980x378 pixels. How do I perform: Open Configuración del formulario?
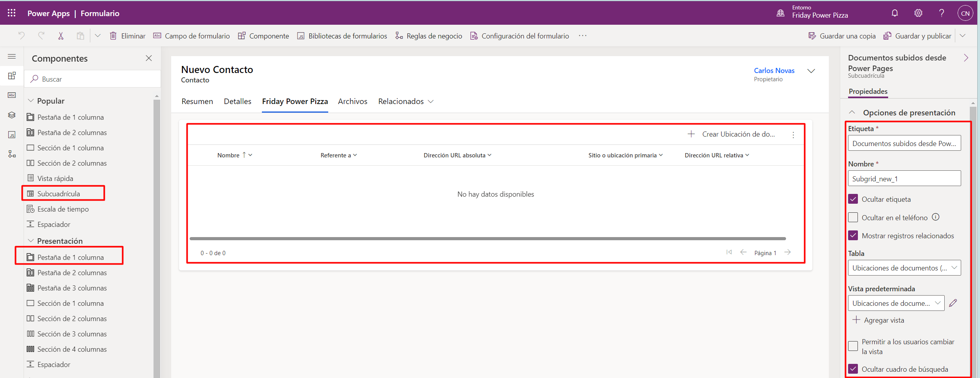coord(520,36)
